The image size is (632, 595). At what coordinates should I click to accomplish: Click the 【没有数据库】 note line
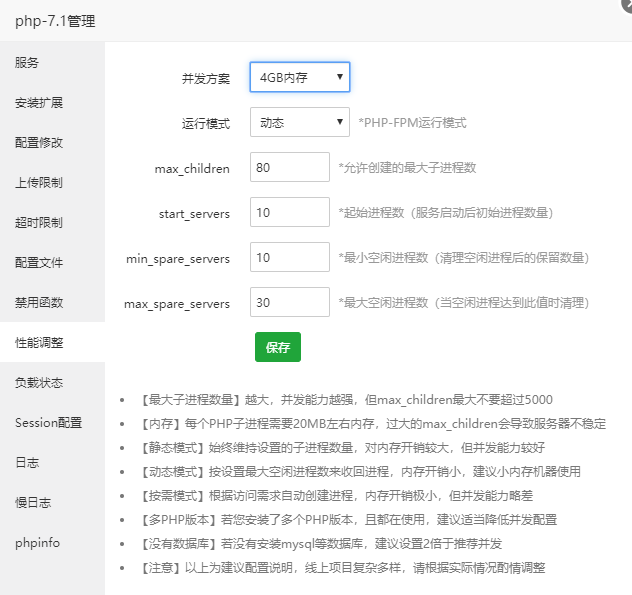[320, 544]
